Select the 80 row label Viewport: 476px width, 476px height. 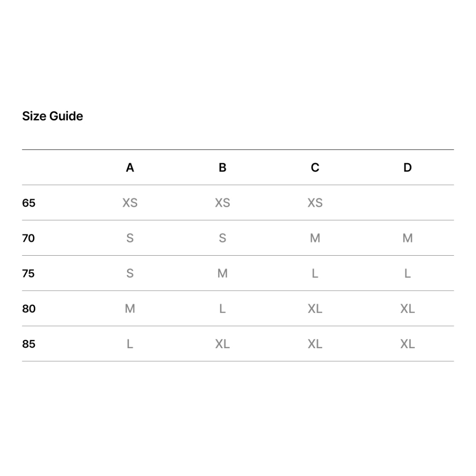[x=29, y=309]
